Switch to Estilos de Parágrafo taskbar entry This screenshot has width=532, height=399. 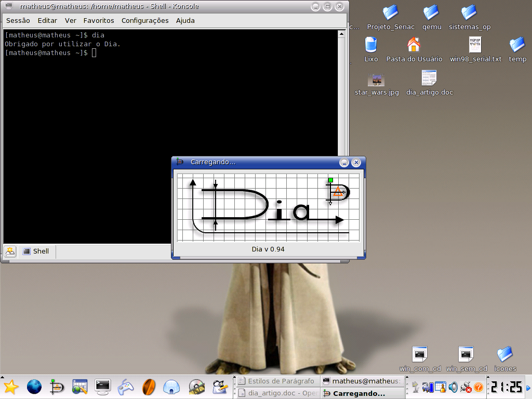(278, 381)
